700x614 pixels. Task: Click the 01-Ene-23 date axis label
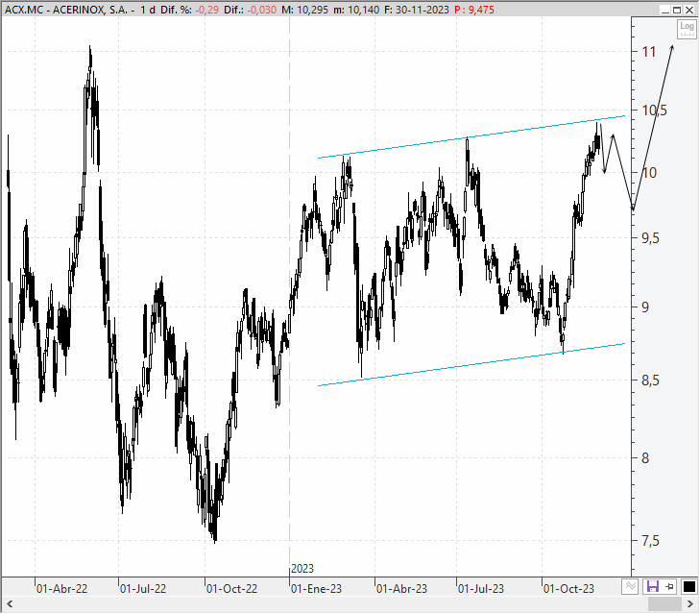[317, 588]
